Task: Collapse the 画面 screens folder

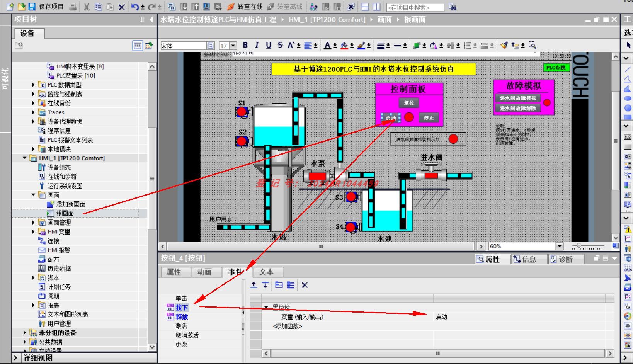Action: 33,195
